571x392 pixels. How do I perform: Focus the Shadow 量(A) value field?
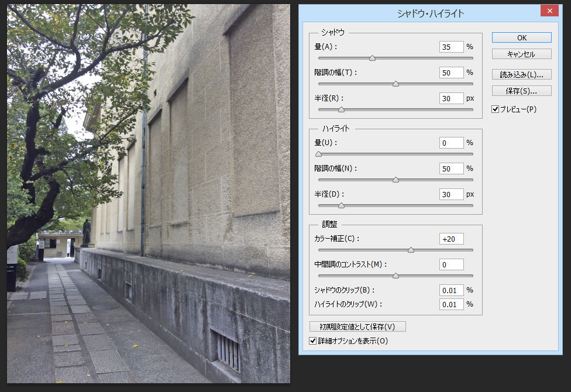coord(452,47)
